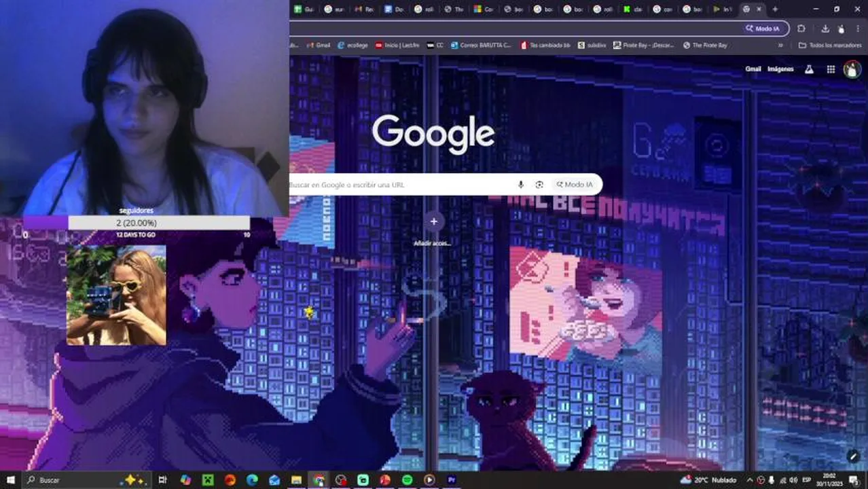
Task: Open the ecollege bookmark
Action: click(x=352, y=46)
